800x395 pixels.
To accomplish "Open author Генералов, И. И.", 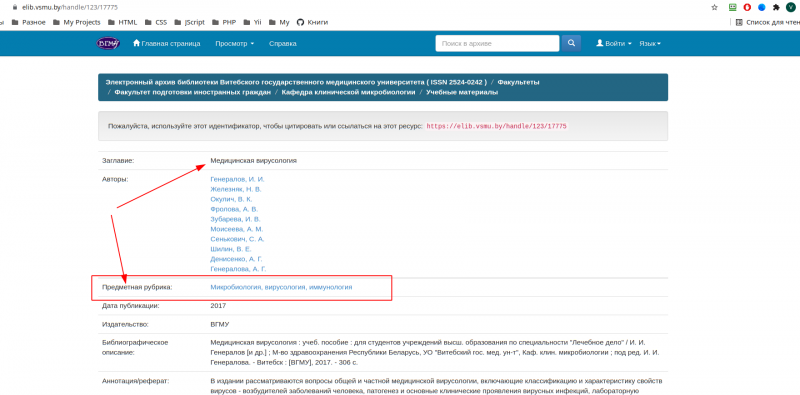I will (237, 179).
